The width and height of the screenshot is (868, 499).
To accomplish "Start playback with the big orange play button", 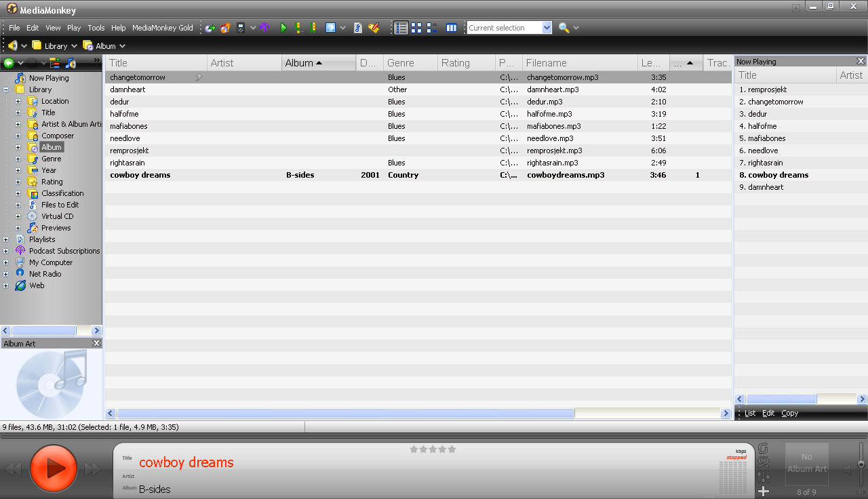I will [53, 468].
